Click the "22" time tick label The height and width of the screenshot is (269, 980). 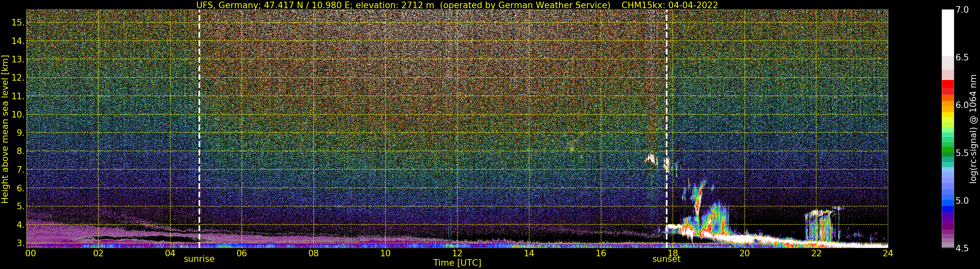[x=816, y=253]
